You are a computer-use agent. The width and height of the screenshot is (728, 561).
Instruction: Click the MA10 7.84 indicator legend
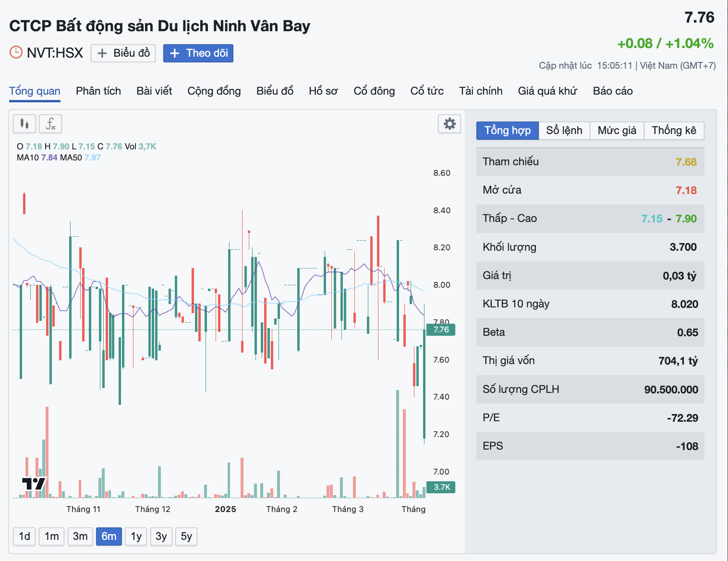pyautogui.click(x=37, y=158)
